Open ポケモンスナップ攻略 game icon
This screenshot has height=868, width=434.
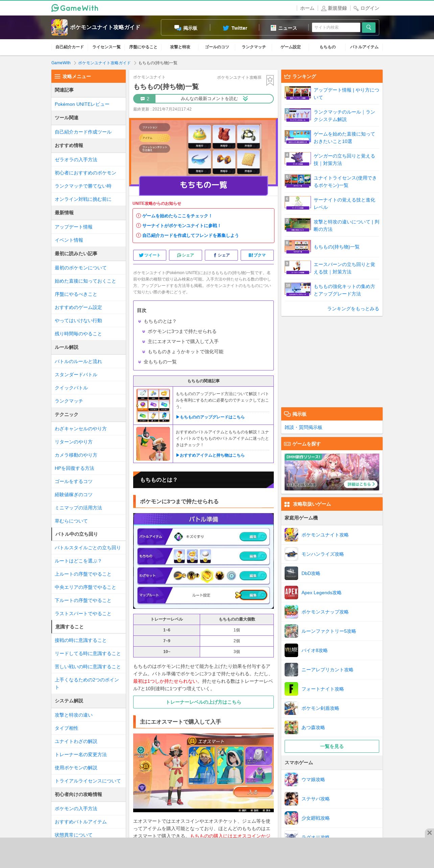click(x=291, y=612)
